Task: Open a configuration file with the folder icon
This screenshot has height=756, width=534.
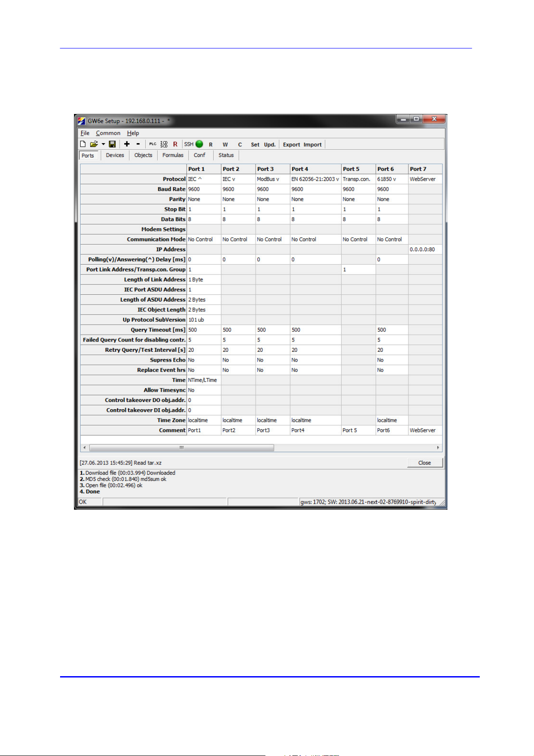Action: 94,144
